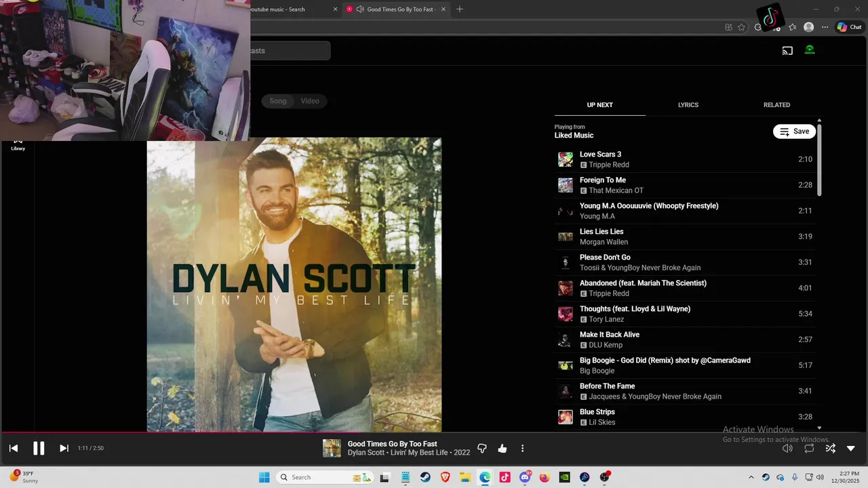Select Before The Fame in queue
The image size is (868, 488).
click(685, 391)
